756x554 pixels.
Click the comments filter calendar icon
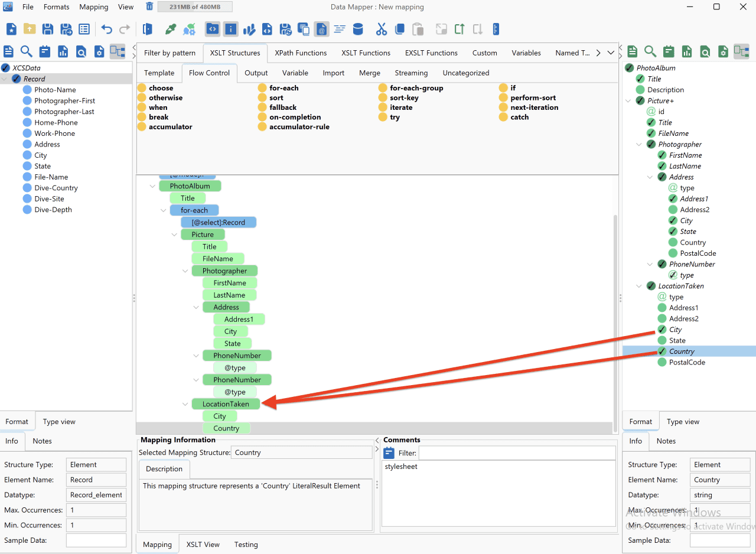[x=389, y=453]
